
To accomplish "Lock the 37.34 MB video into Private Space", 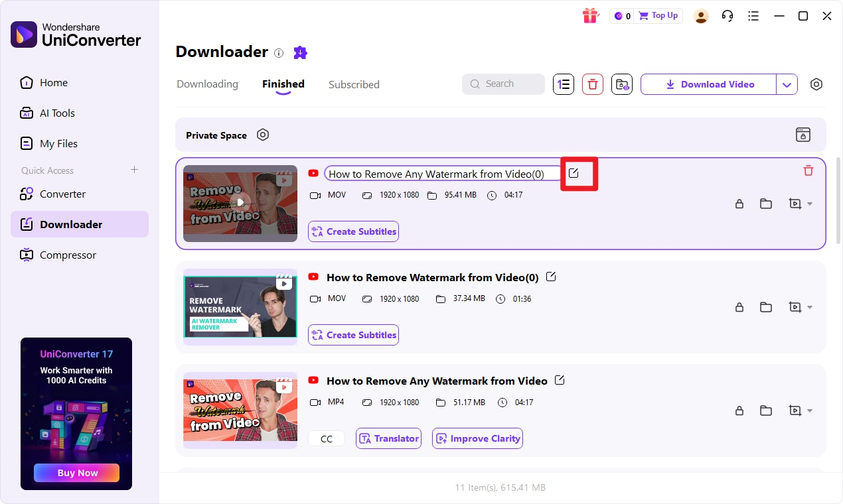I will tap(739, 307).
